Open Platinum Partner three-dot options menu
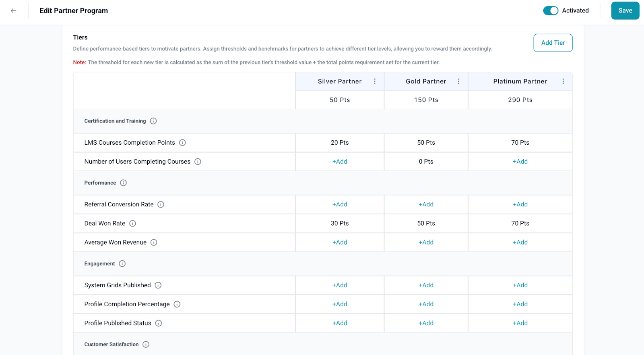The height and width of the screenshot is (355, 644). point(563,81)
